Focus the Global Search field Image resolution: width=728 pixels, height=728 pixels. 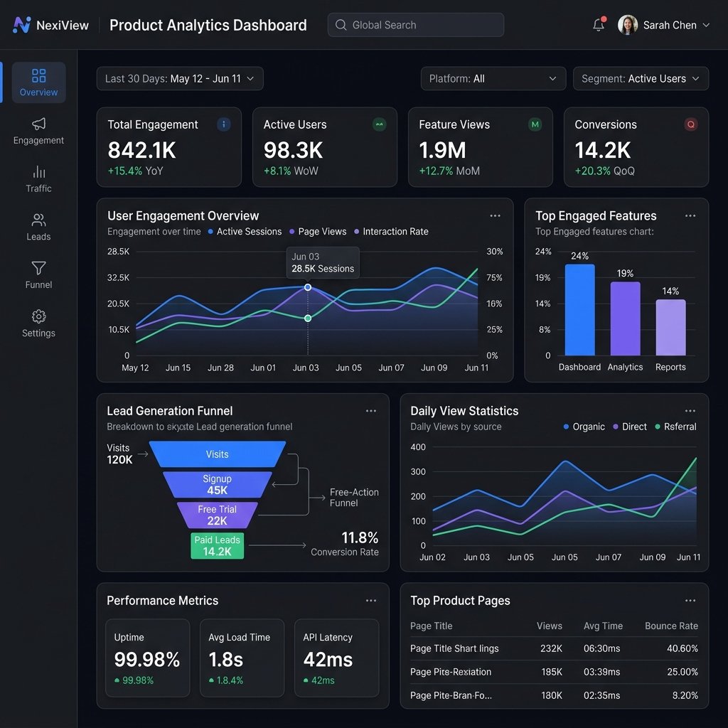415,25
